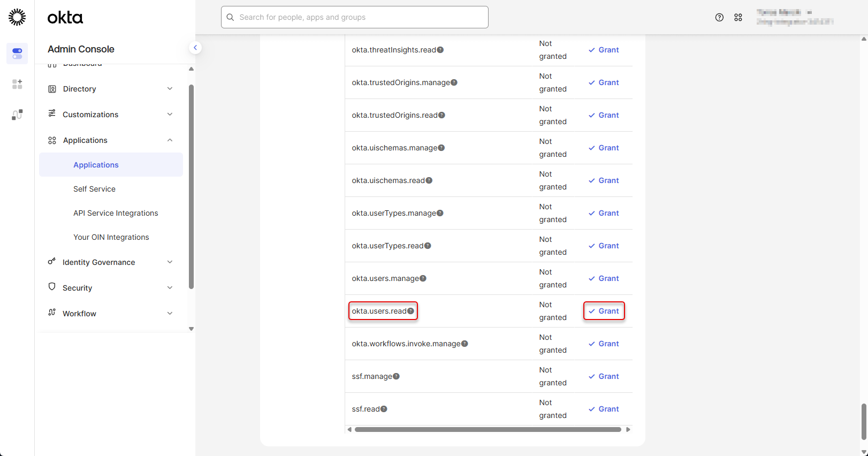Select the toggle-style icon in left rail
This screenshot has height=456, width=868.
pyautogui.click(x=17, y=54)
